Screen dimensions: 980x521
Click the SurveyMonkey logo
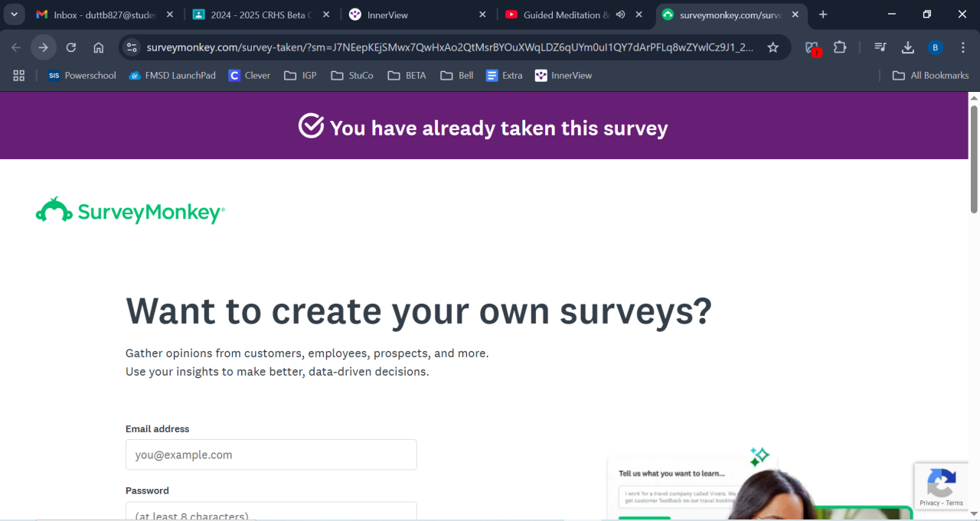coord(130,210)
